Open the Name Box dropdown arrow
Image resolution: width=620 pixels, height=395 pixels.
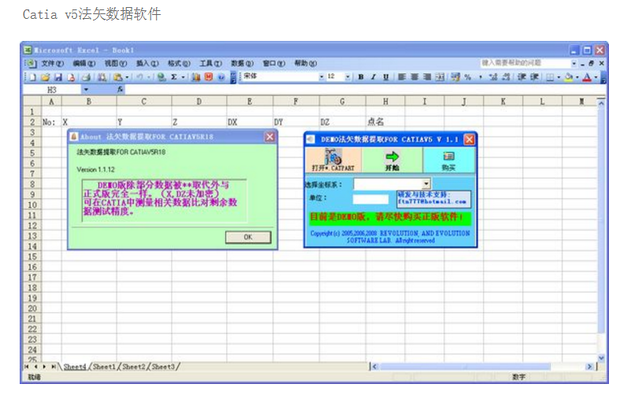86,90
